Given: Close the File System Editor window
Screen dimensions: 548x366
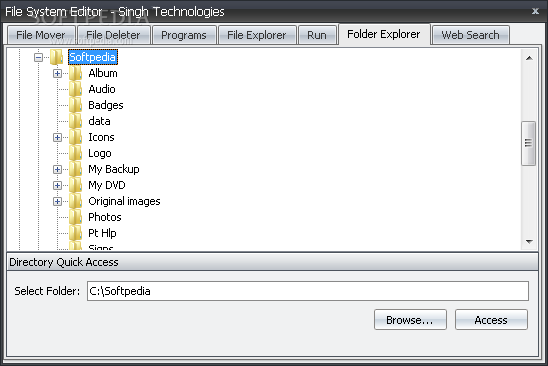Looking at the screenshot, I should [535, 11].
